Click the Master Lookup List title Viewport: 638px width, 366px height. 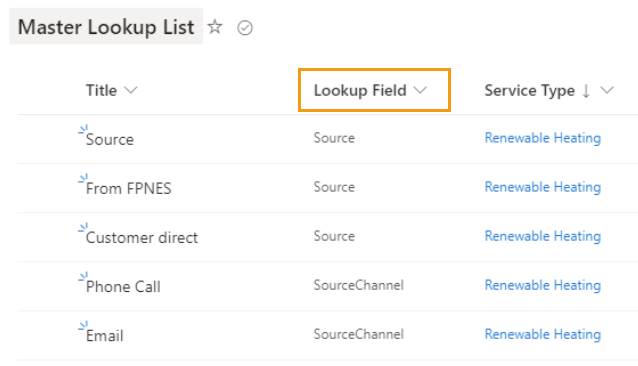[106, 27]
